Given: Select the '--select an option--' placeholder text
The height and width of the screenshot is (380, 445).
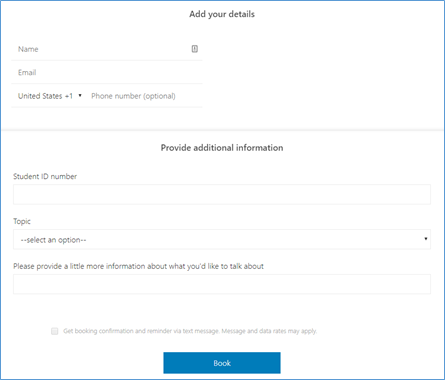Looking at the screenshot, I should pyautogui.click(x=53, y=240).
